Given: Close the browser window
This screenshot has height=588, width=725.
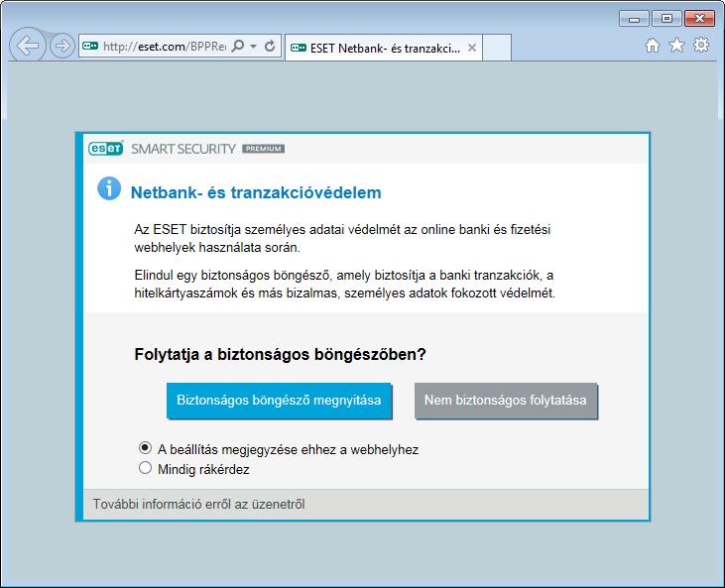Looking at the screenshot, I should tap(699, 19).
